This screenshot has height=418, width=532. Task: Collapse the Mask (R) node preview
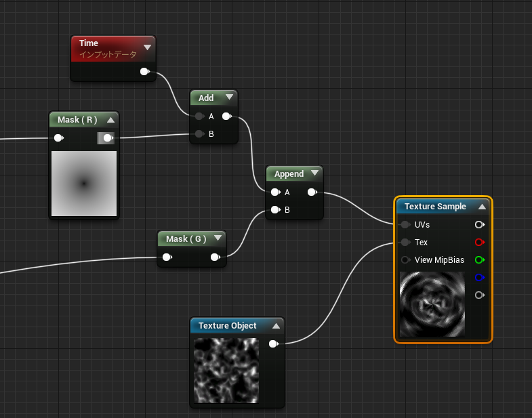pos(110,120)
